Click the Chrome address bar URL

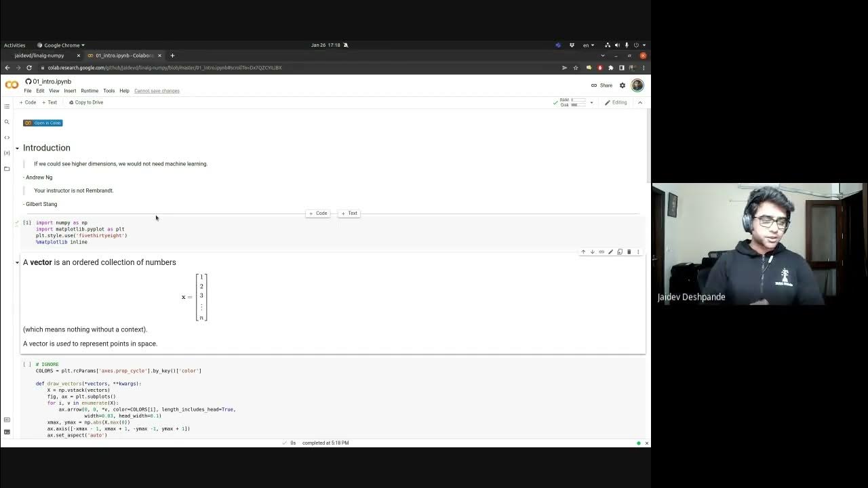(165, 68)
